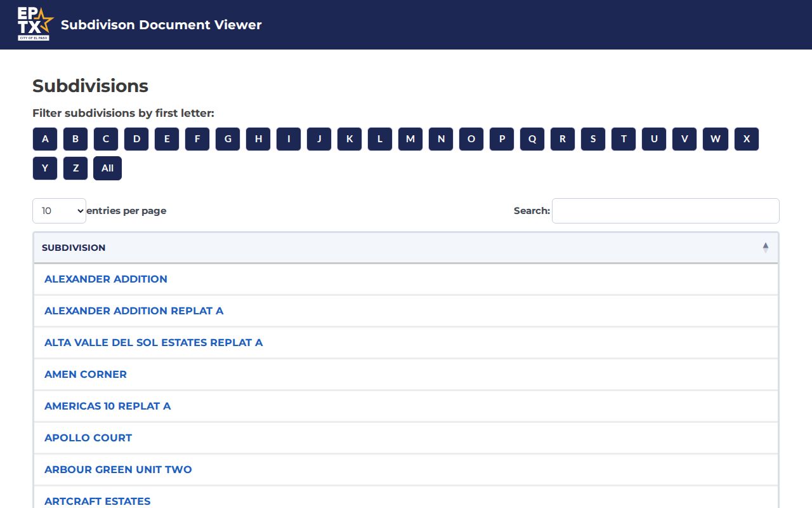The height and width of the screenshot is (508, 812).
Task: Filter subdivisions by letter F
Action: pos(197,139)
